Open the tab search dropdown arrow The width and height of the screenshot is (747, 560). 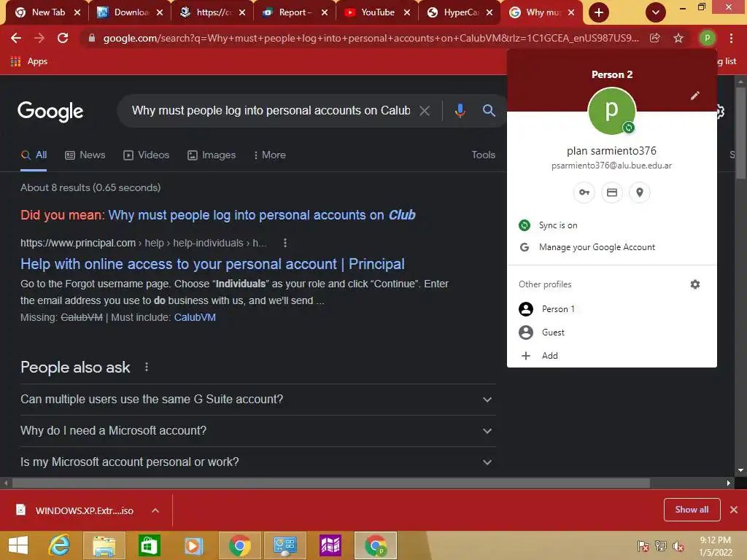click(656, 12)
